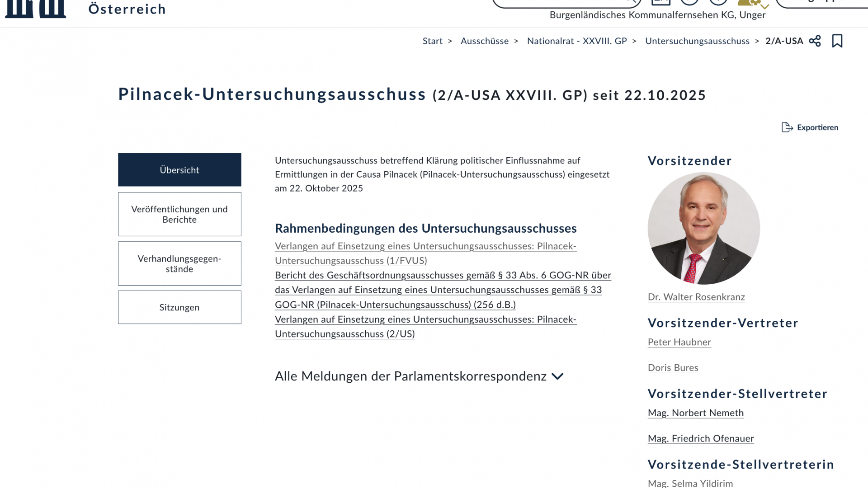
Task: Click the Parlament Österreich logo
Action: click(x=35, y=8)
